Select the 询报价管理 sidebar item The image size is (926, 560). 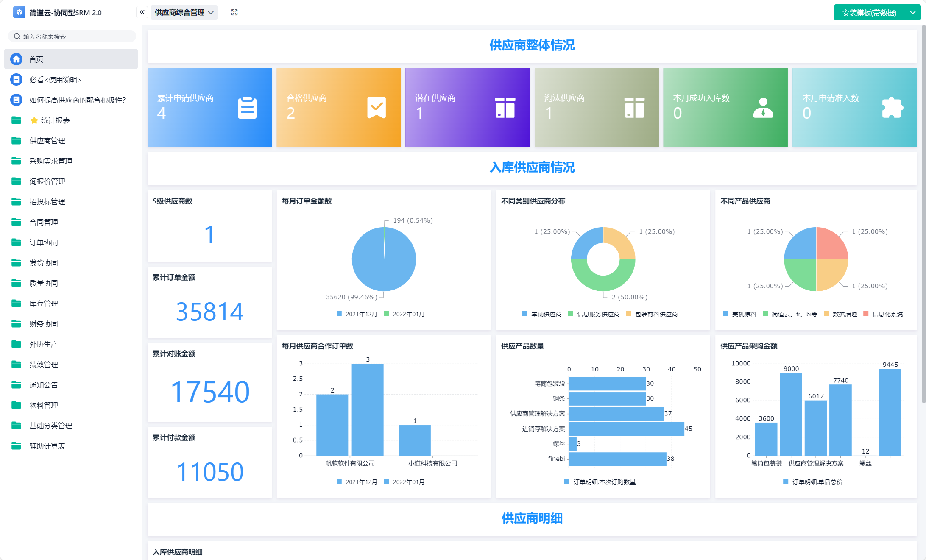tap(47, 181)
